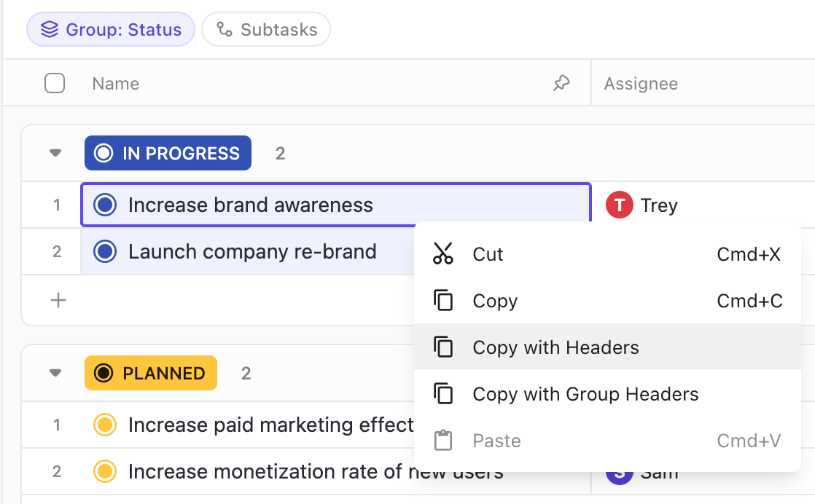Click the Copy with Group Headers icon
The width and height of the screenshot is (815, 504).
pos(443,394)
